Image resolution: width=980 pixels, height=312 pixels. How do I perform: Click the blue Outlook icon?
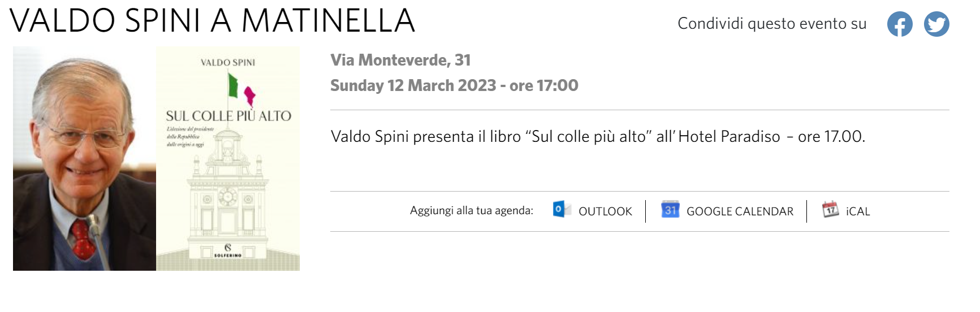coord(561,210)
